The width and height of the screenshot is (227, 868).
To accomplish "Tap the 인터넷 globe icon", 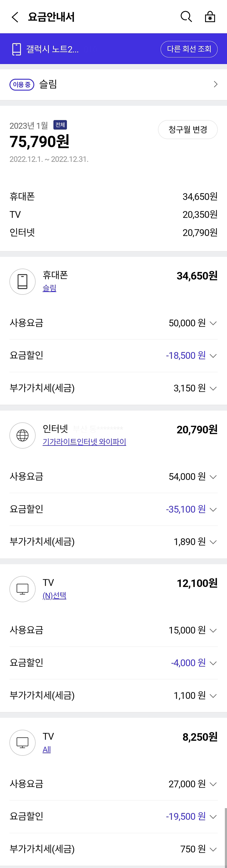I will pos(22,435).
